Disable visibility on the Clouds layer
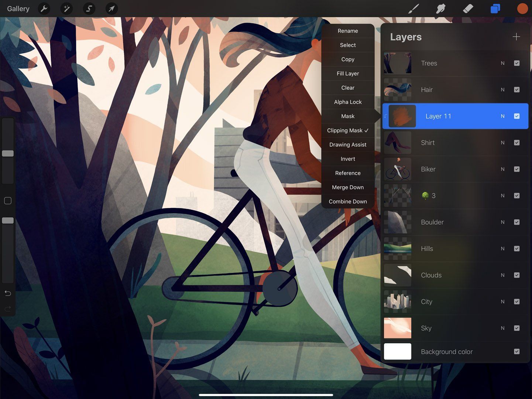Viewport: 532px width, 399px height. (x=516, y=275)
